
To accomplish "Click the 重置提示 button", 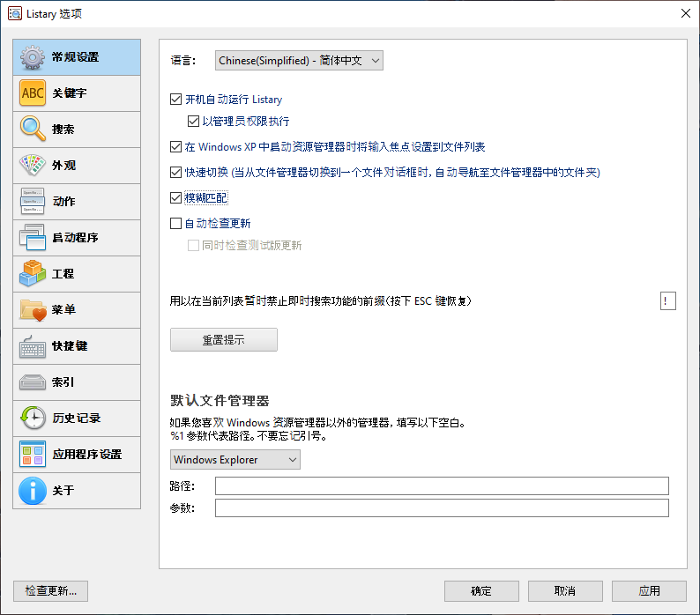I will click(x=223, y=340).
